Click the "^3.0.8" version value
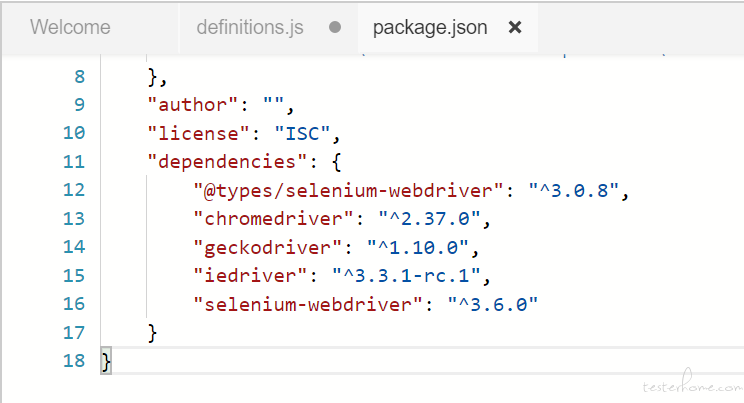Viewport: 744px width, 403px height. pos(574,190)
